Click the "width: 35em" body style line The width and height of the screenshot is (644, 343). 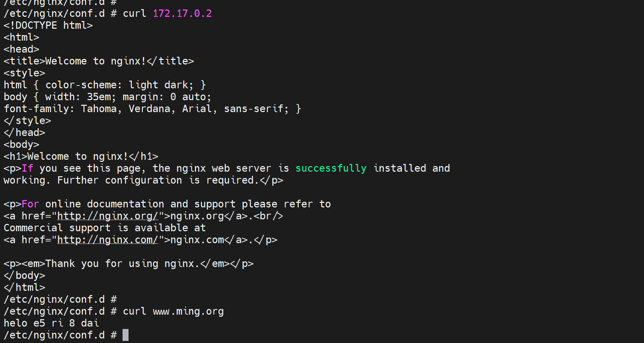click(x=107, y=97)
